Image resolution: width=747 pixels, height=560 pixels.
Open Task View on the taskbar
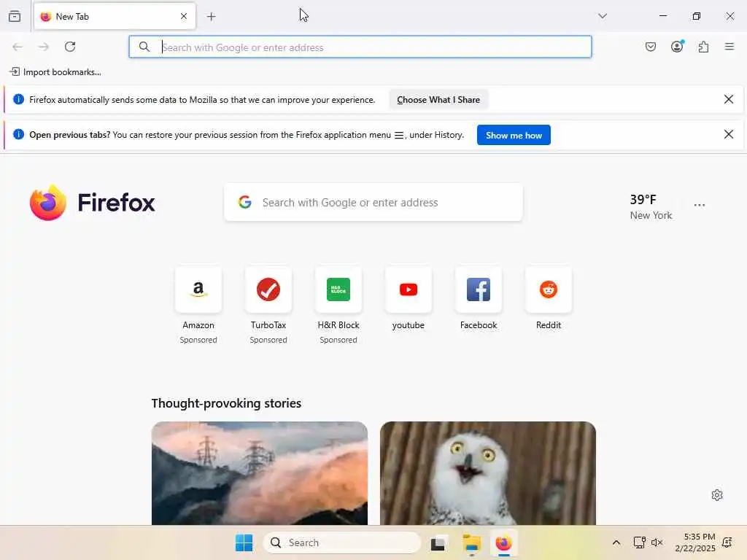[x=438, y=542]
